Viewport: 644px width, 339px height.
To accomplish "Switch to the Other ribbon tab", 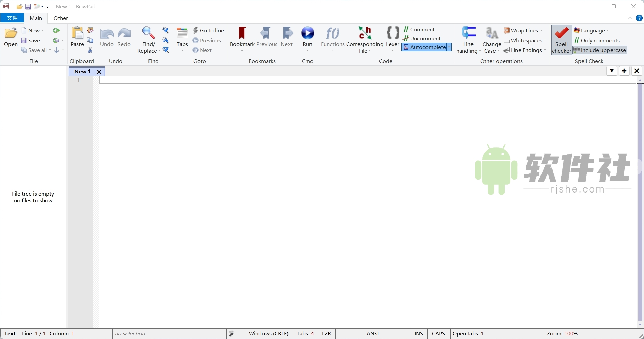I will click(61, 18).
